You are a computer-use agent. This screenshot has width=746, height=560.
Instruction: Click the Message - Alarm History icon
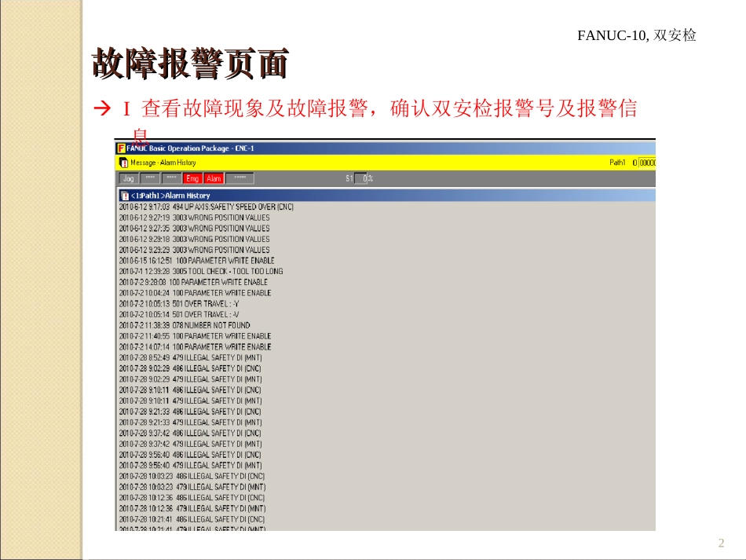(123, 163)
